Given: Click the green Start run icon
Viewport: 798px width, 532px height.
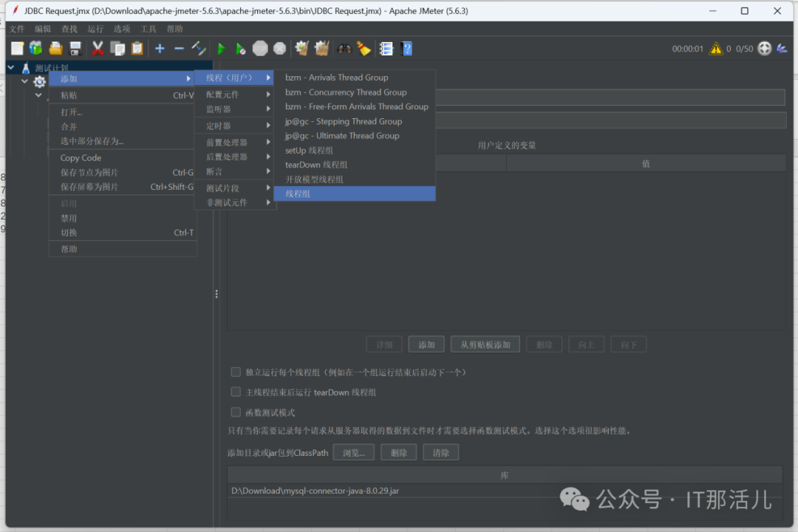Looking at the screenshot, I should tap(222, 48).
